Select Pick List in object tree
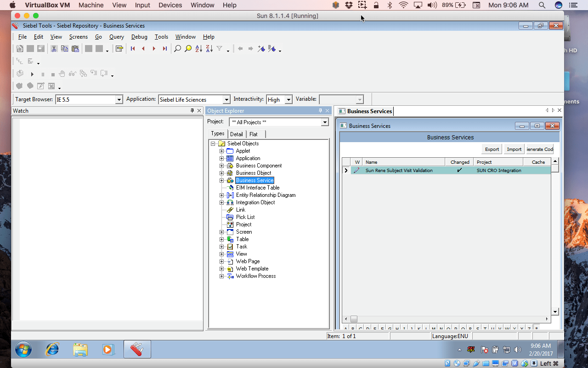This screenshot has width=588, height=368. click(245, 217)
